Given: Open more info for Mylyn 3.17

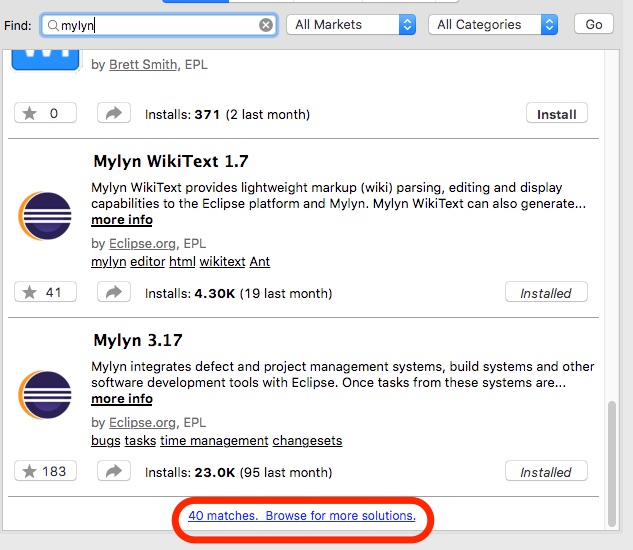Looking at the screenshot, I should pyautogui.click(x=122, y=399).
